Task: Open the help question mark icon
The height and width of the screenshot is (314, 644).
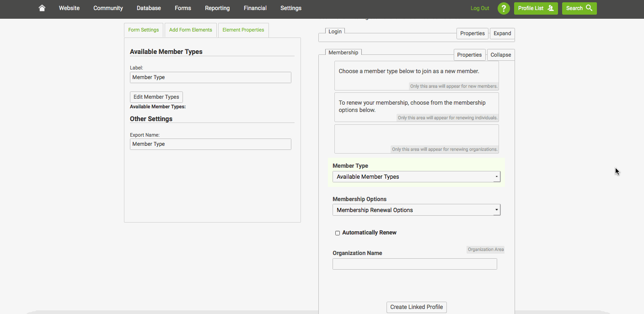Action: pyautogui.click(x=504, y=8)
